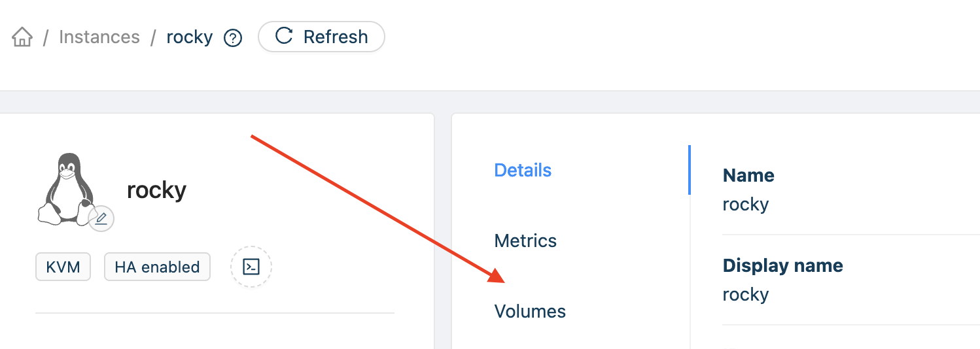Switch to the Details tab

click(x=523, y=170)
